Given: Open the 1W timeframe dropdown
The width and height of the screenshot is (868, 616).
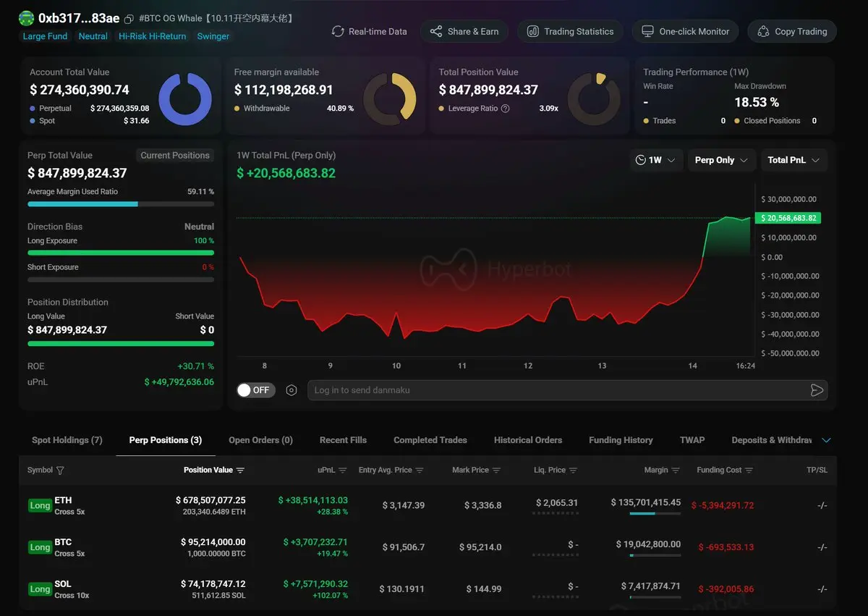Looking at the screenshot, I should click(x=655, y=160).
